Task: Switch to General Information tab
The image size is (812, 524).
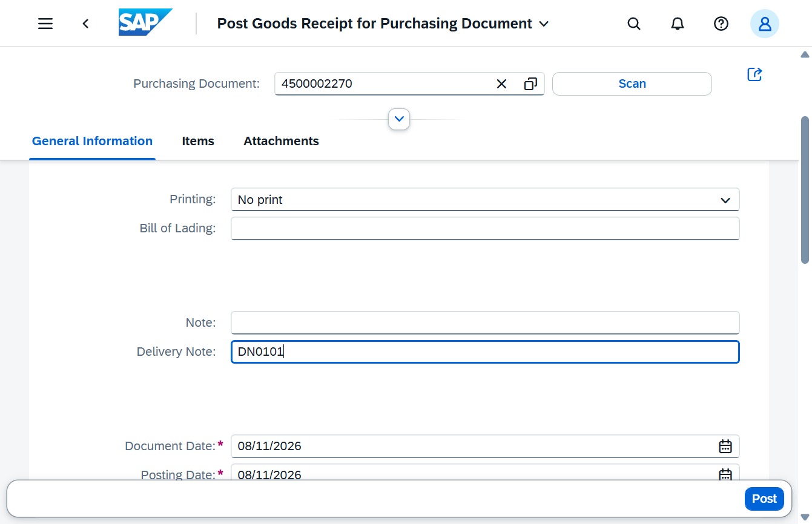Action: pyautogui.click(x=92, y=141)
